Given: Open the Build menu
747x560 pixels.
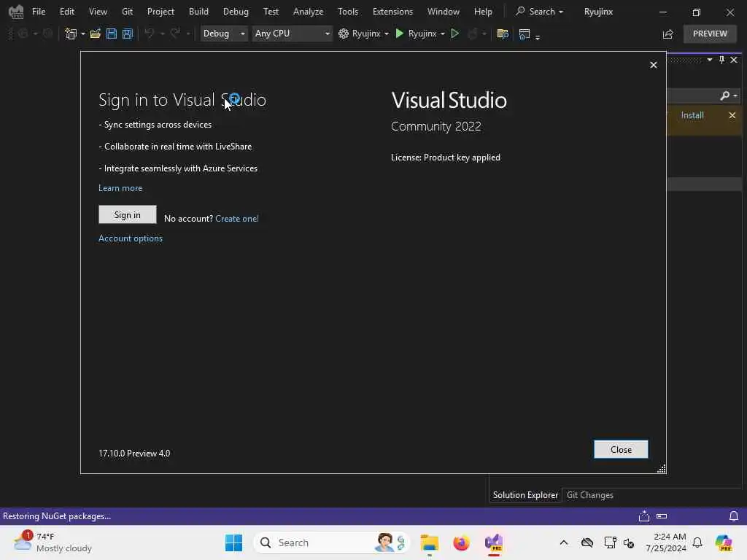Looking at the screenshot, I should [x=198, y=12].
